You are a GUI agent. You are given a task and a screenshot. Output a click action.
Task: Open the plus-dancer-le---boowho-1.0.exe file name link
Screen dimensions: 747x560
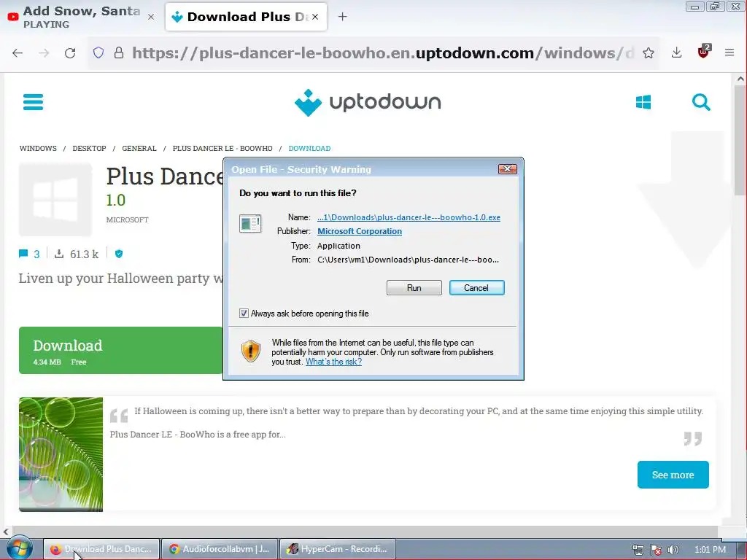pyautogui.click(x=409, y=217)
